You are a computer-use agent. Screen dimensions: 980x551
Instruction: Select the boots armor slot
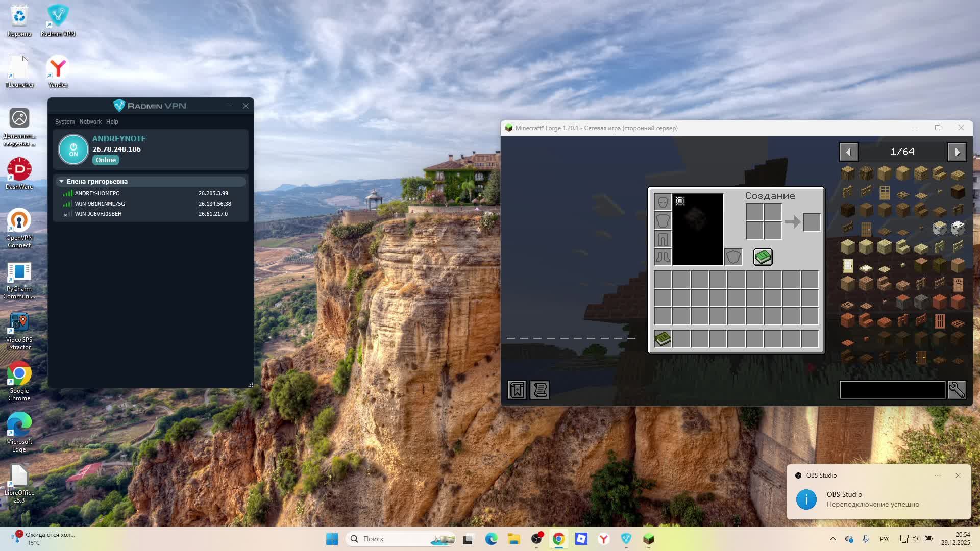click(x=663, y=257)
